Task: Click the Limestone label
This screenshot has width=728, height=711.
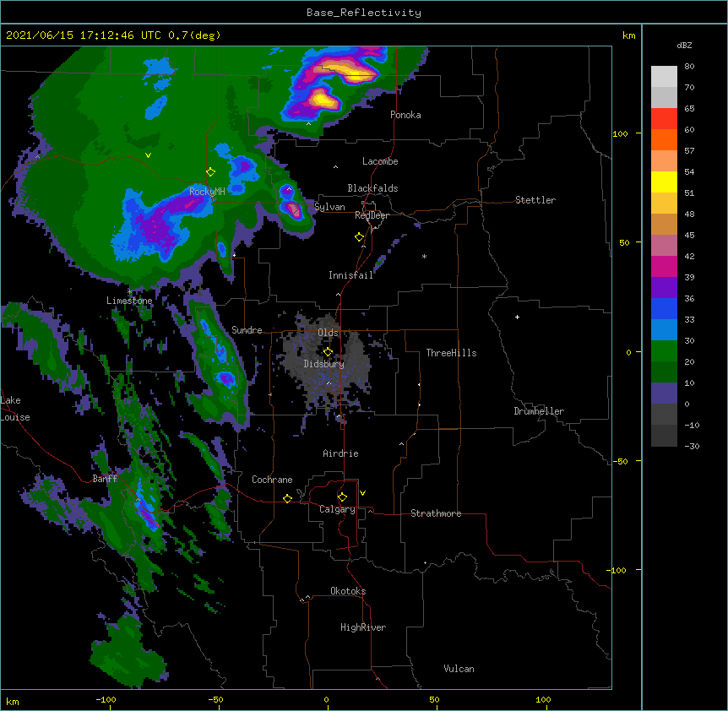Action: [x=129, y=301]
